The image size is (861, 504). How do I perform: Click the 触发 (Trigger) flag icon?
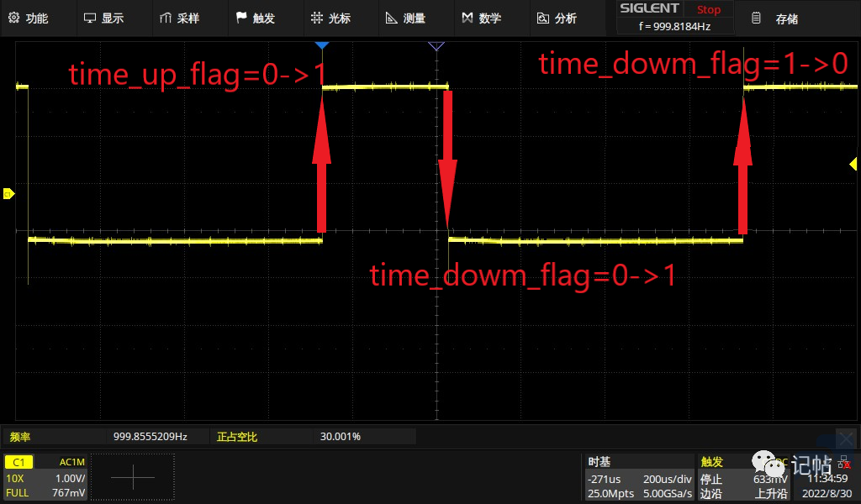[x=241, y=18]
